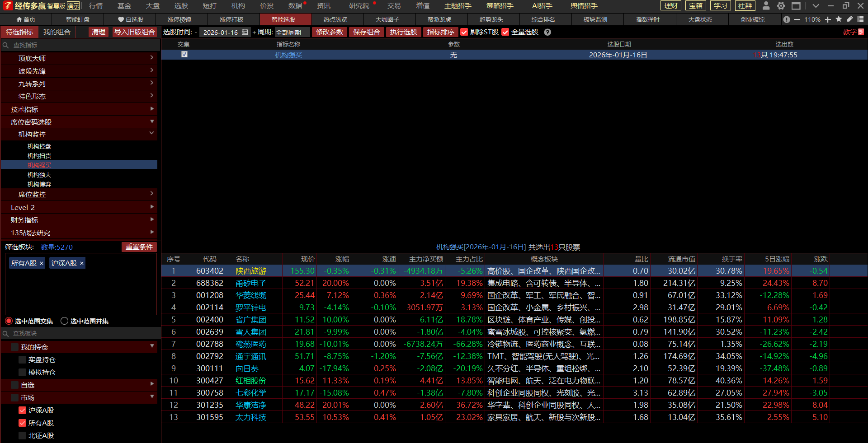Click the star favorite icon

[839, 19]
